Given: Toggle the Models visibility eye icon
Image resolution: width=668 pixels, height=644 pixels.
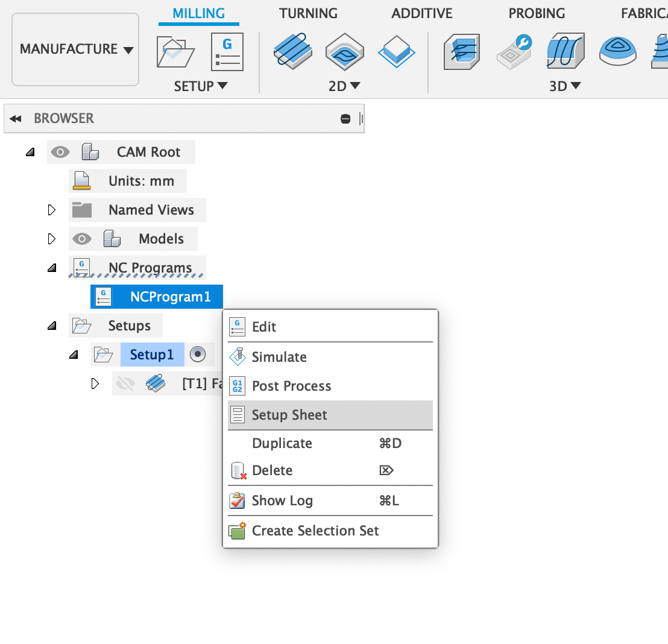Looking at the screenshot, I should pos(82,239).
